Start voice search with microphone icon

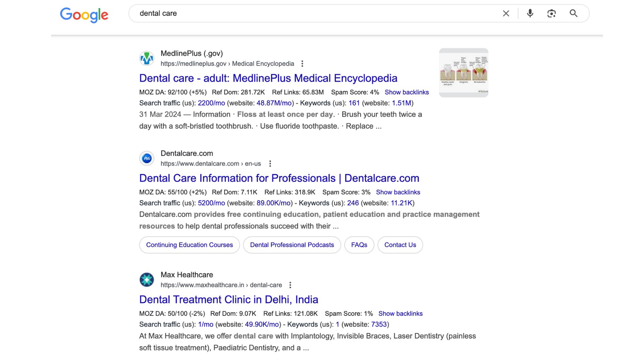point(530,13)
